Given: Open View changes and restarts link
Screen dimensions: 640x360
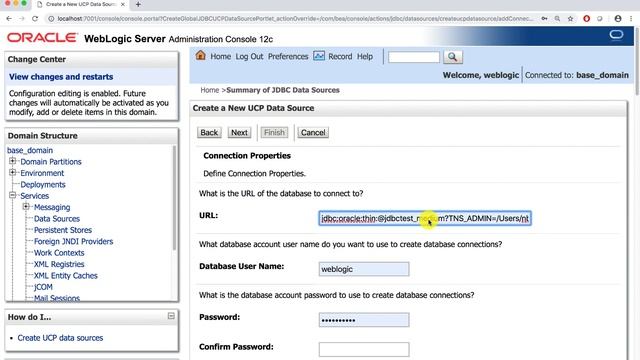Looking at the screenshot, I should click(x=61, y=77).
